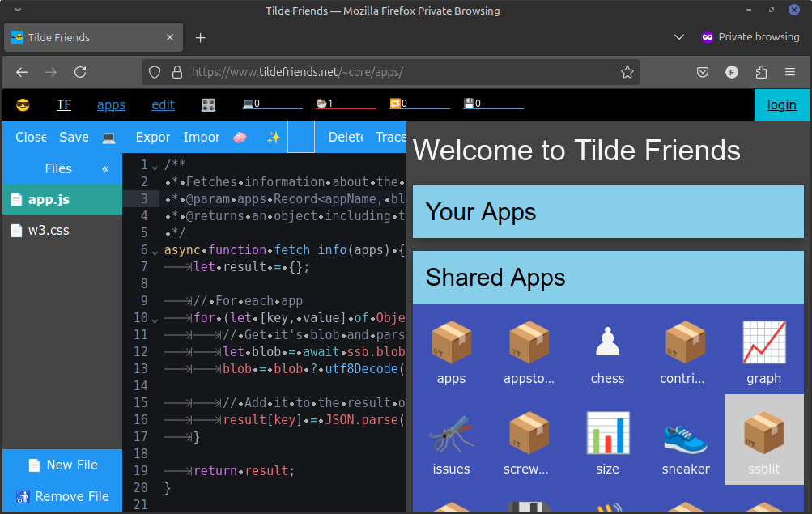812x514 pixels.
Task: Open the graph app with the chart icon
Action: (x=763, y=342)
